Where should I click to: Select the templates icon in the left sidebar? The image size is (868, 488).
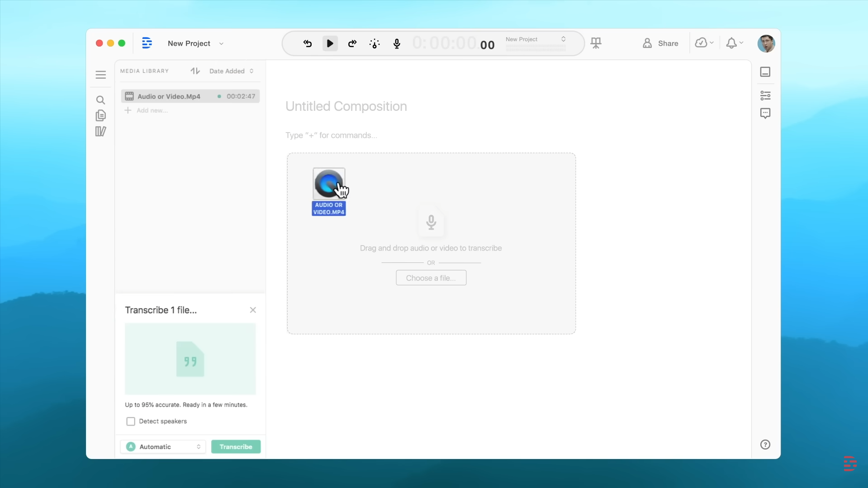[100, 131]
